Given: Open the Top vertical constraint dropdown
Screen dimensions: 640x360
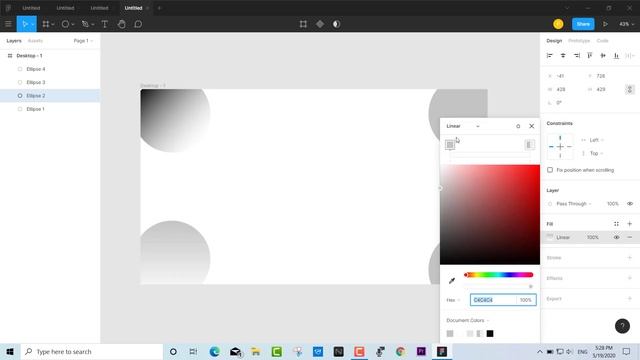Looking at the screenshot, I should click(x=596, y=153).
